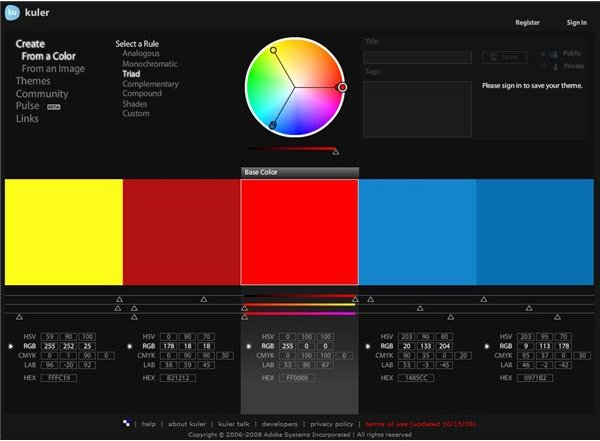This screenshot has width=600, height=441.
Task: Open the help link in footer
Action: [148, 424]
